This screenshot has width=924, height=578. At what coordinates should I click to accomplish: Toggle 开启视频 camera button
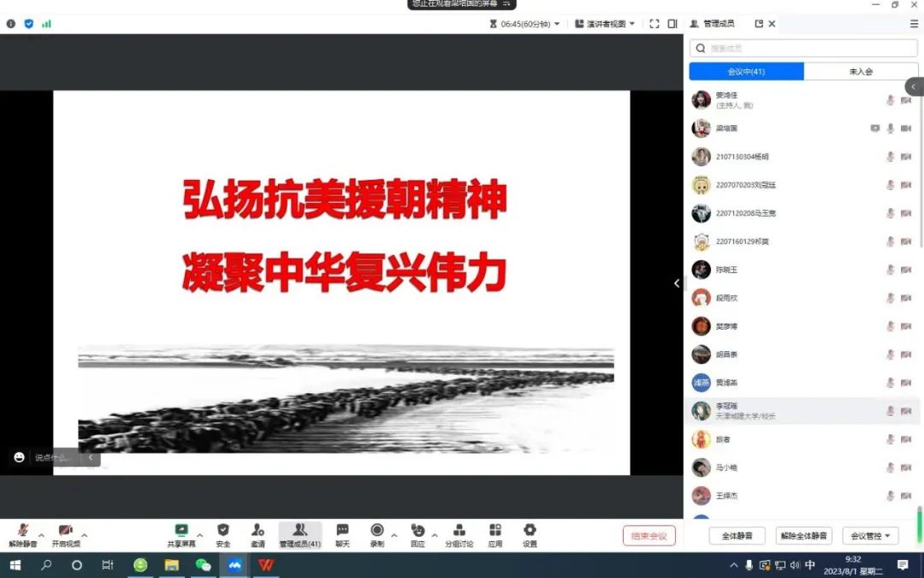[65, 531]
